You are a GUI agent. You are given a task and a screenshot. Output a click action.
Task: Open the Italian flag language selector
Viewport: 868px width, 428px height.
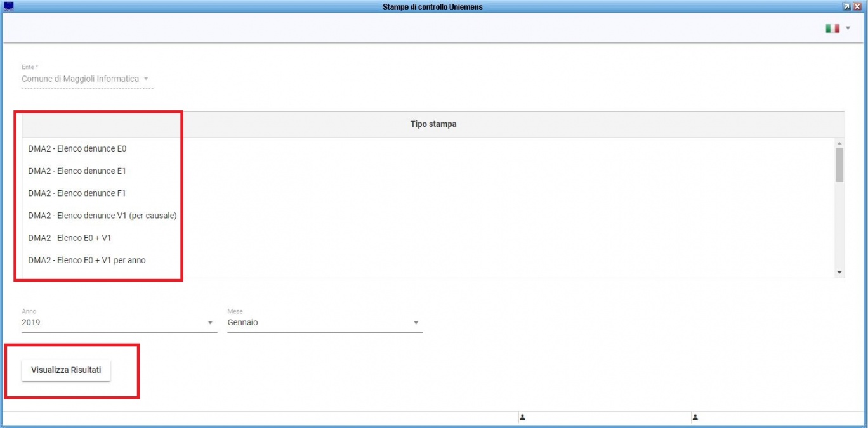click(x=832, y=29)
